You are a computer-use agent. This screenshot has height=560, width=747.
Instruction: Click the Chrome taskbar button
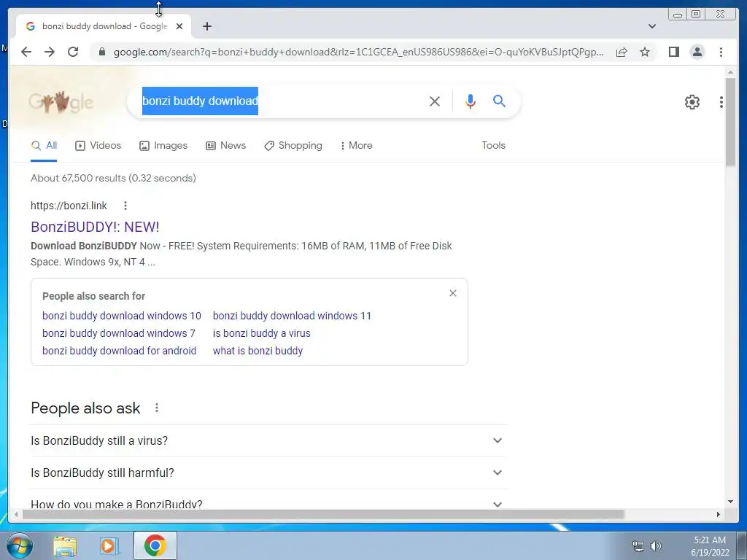tap(155, 545)
